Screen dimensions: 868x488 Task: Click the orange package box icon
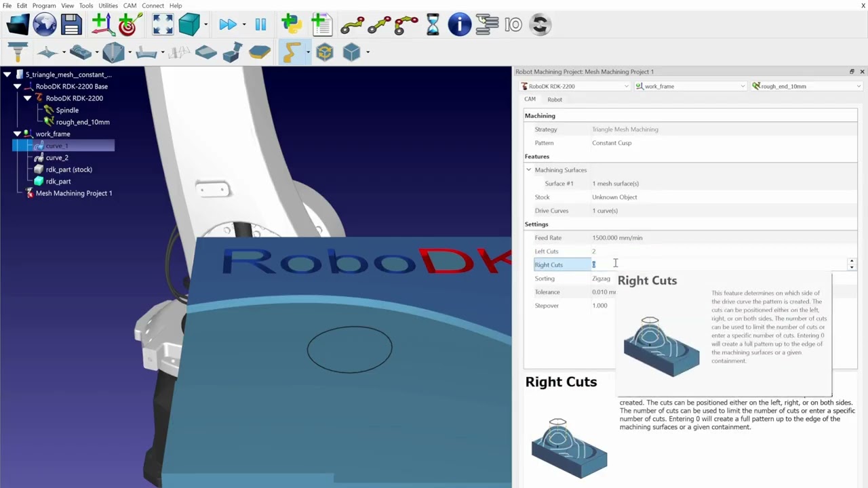click(324, 52)
